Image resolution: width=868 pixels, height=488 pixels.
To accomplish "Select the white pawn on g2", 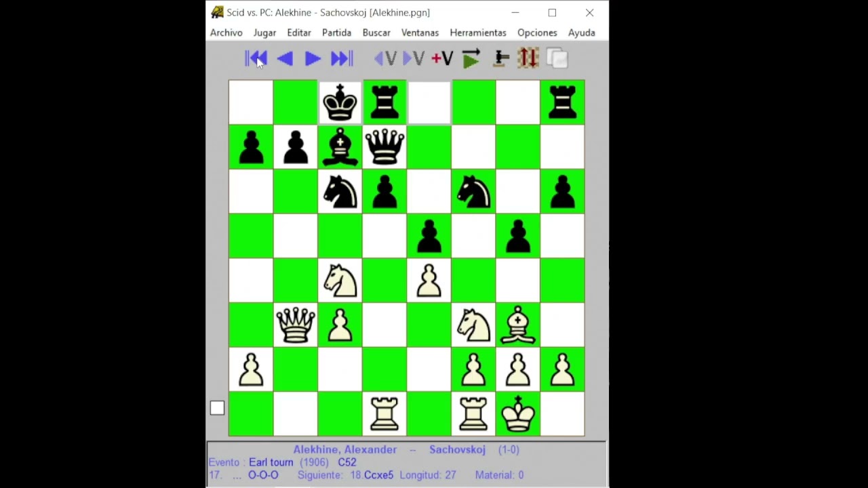I will click(518, 370).
